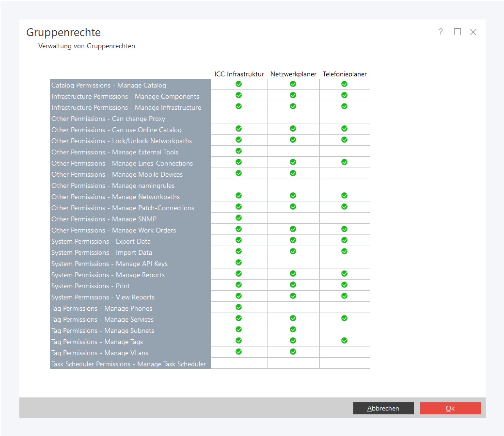504x436 pixels.
Task: Enable Manage Task Scheduler for Telefonieplaner
Action: click(x=344, y=363)
